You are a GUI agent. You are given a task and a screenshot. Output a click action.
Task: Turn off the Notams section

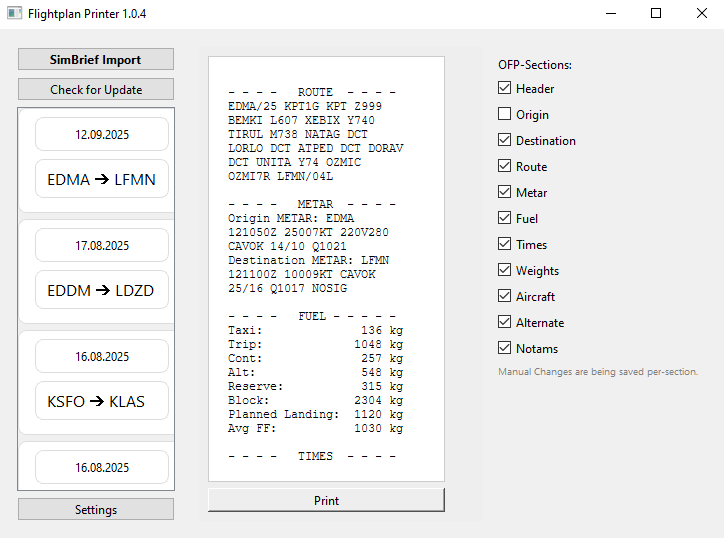[505, 348]
